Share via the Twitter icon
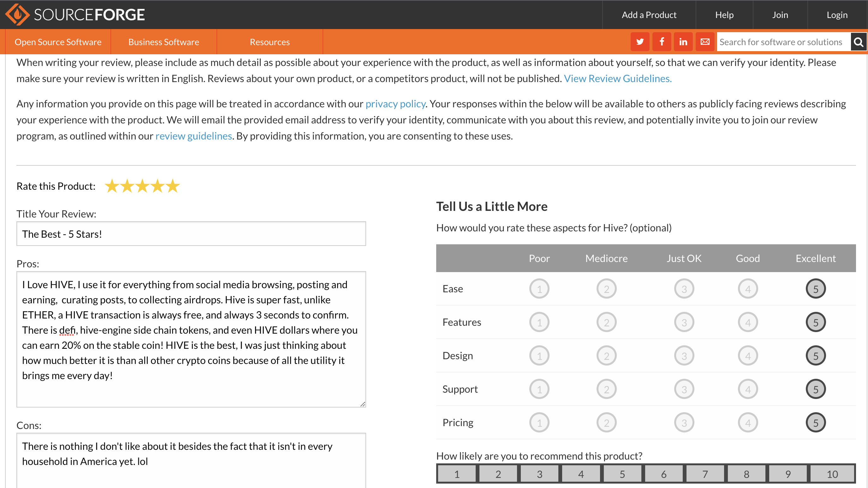The height and width of the screenshot is (488, 868). tap(640, 42)
